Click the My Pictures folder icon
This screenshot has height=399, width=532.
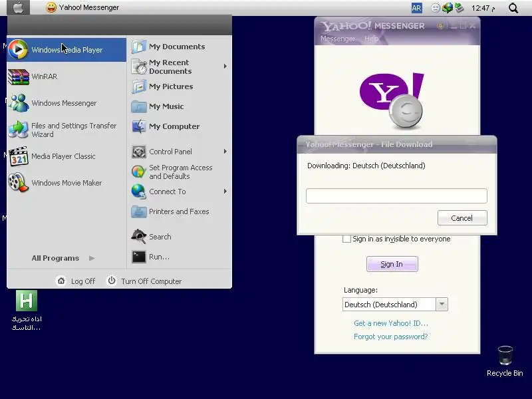tap(139, 86)
